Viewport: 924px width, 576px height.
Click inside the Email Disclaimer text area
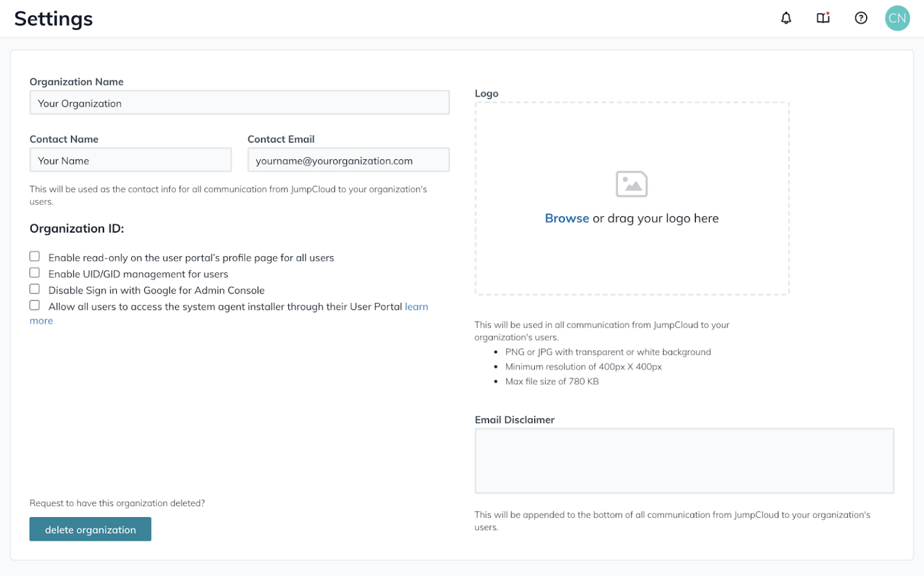685,460
